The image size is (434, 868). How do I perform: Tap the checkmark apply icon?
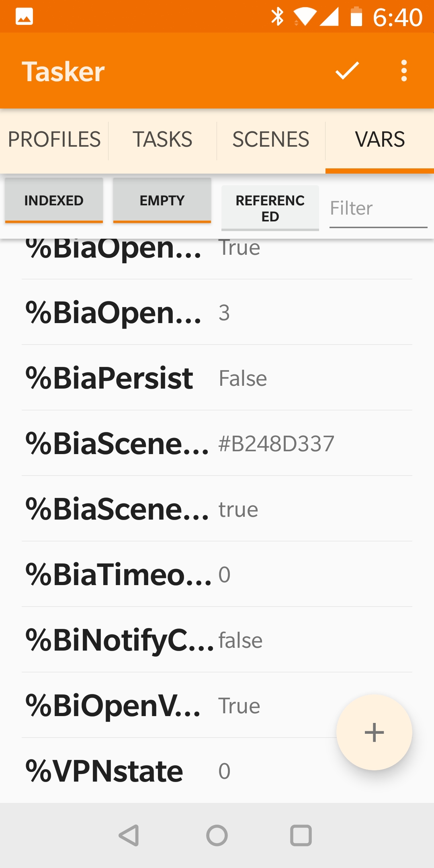coord(347,71)
